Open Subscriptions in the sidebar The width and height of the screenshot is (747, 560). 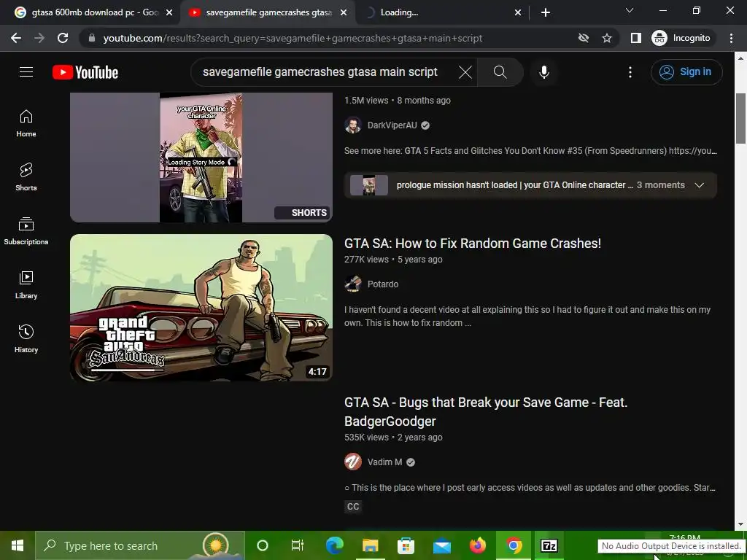(26, 230)
